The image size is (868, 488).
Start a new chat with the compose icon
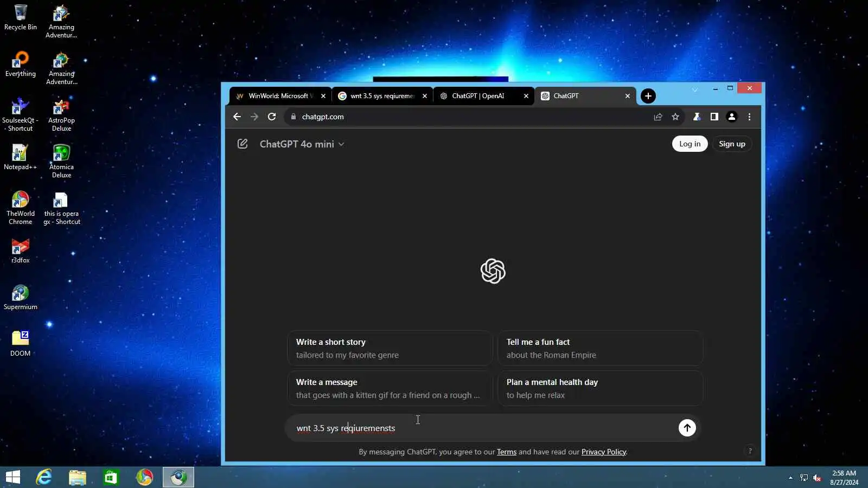click(242, 144)
